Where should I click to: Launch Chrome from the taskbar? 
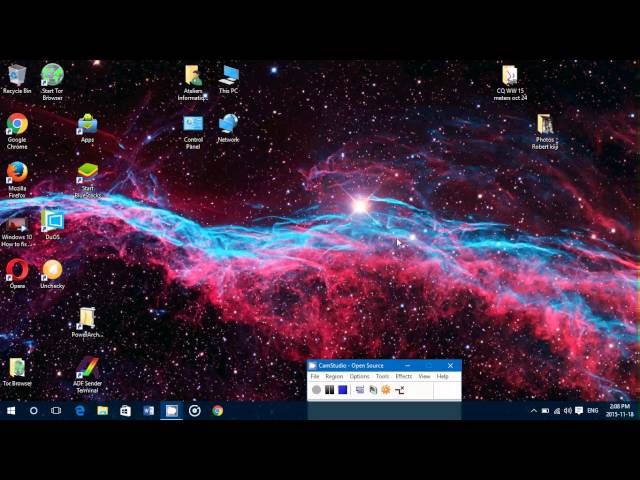point(218,411)
